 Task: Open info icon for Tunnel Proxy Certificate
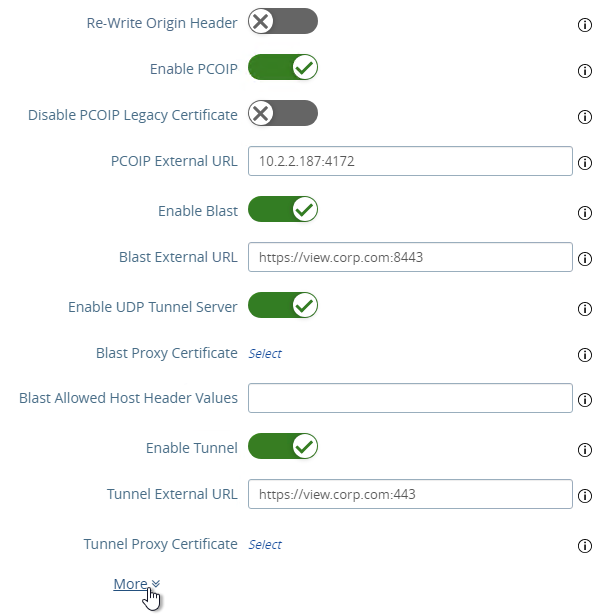(x=584, y=546)
